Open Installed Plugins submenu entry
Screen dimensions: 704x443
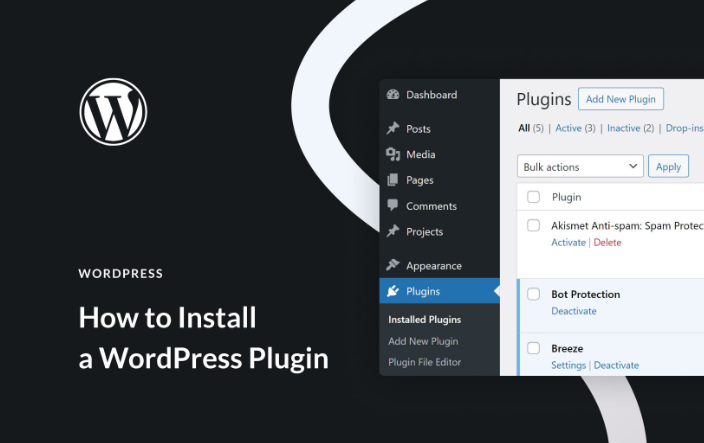[424, 320]
